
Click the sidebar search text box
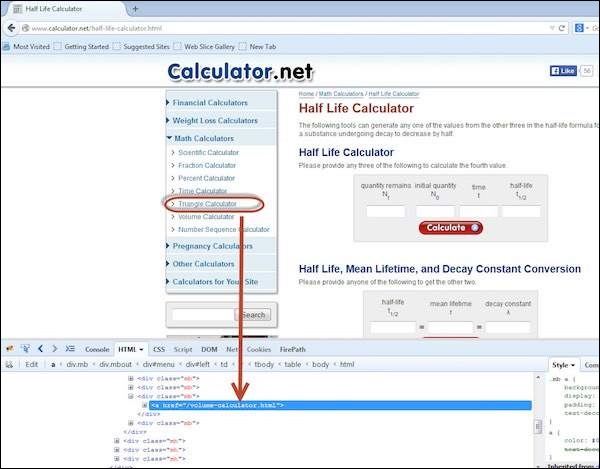pos(203,315)
